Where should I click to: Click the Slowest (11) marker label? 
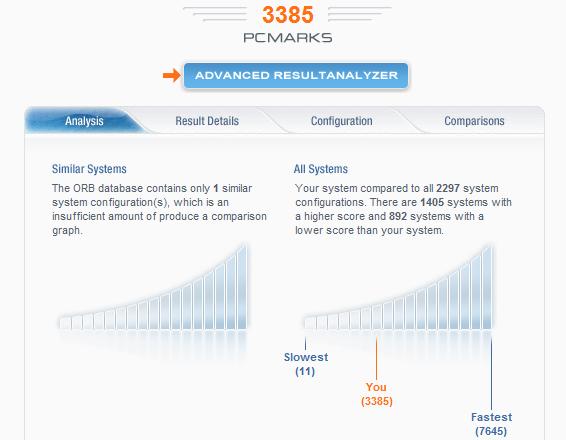[306, 364]
